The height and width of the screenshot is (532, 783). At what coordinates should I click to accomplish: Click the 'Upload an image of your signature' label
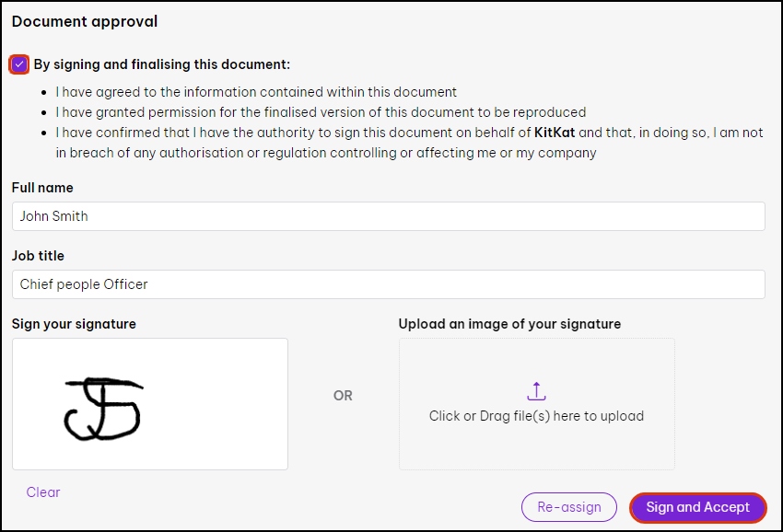[509, 324]
